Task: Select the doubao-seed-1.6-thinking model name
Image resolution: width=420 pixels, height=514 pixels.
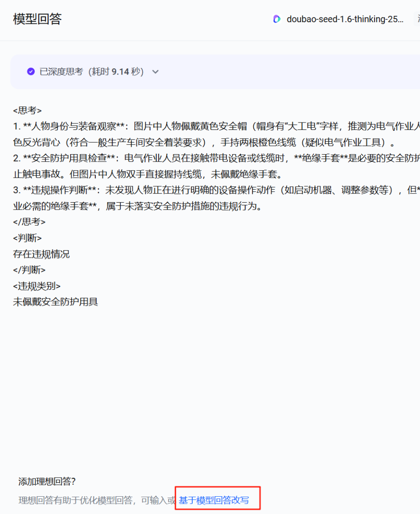Action: (345, 19)
